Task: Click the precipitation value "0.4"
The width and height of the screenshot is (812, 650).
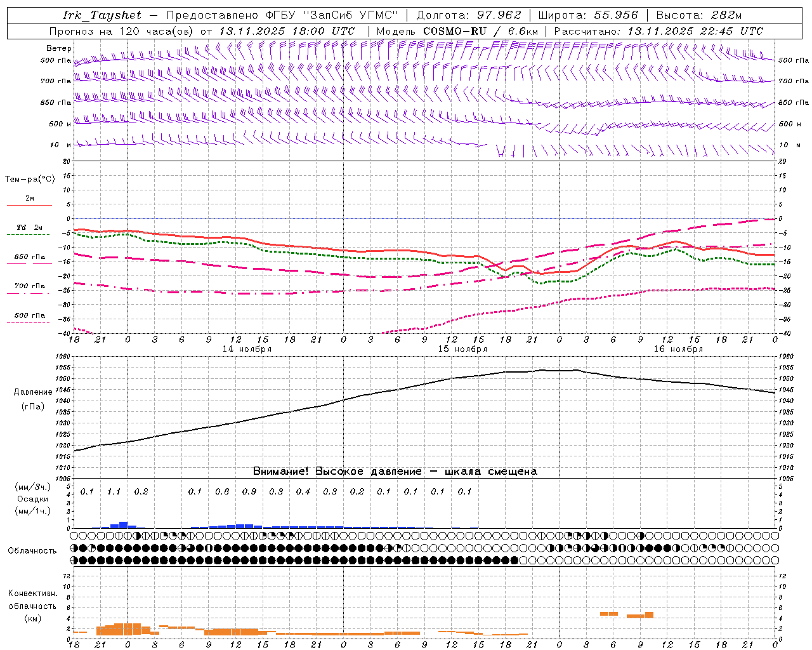Action: [303, 492]
